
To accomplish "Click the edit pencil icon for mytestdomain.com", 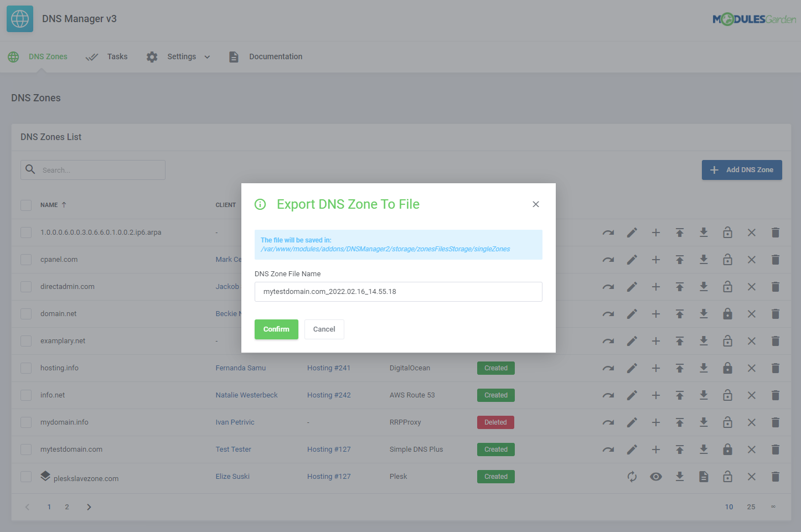I will [632, 450].
